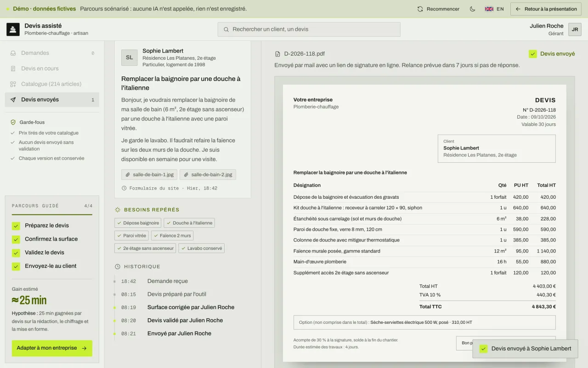Click the Garde-fous shield icon
Screen dimensions: 588x368
(x=13, y=122)
